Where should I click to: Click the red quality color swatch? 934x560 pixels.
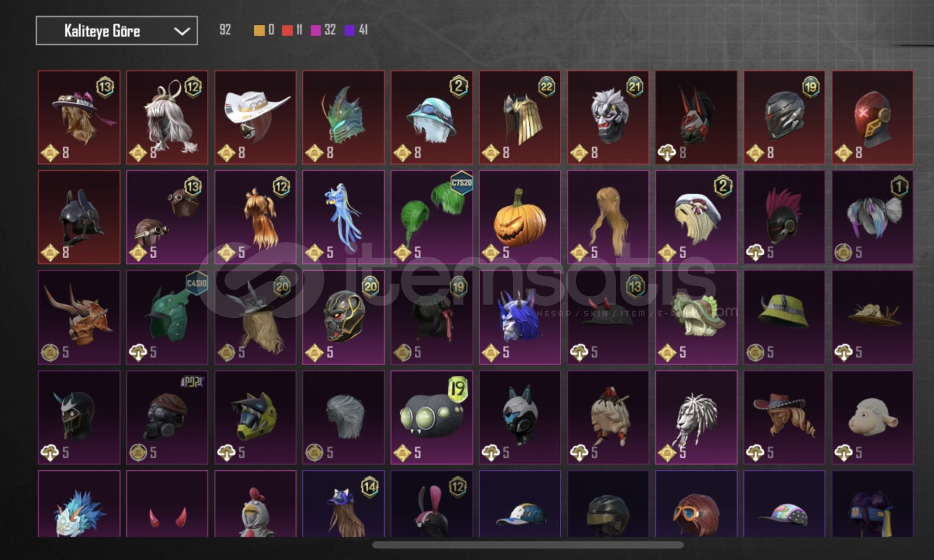click(287, 31)
